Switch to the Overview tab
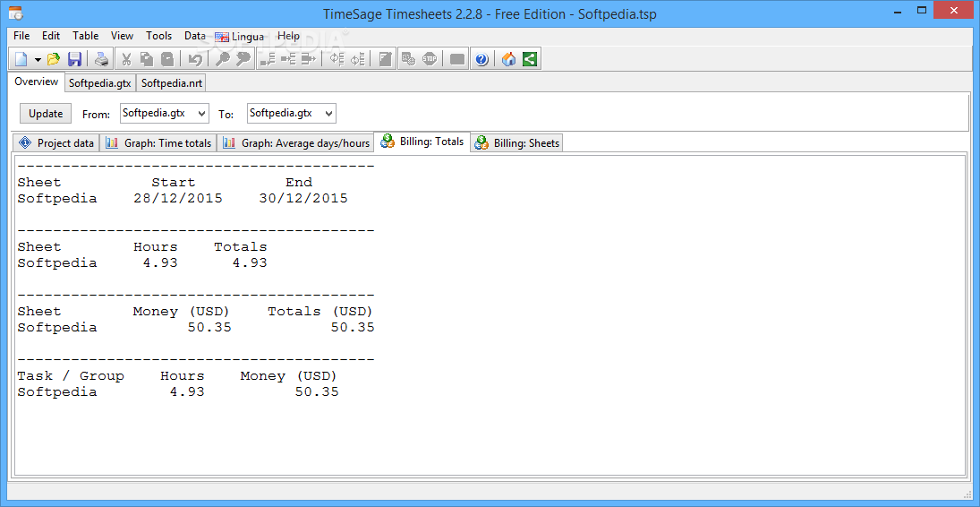The height and width of the screenshot is (507, 980). click(37, 82)
